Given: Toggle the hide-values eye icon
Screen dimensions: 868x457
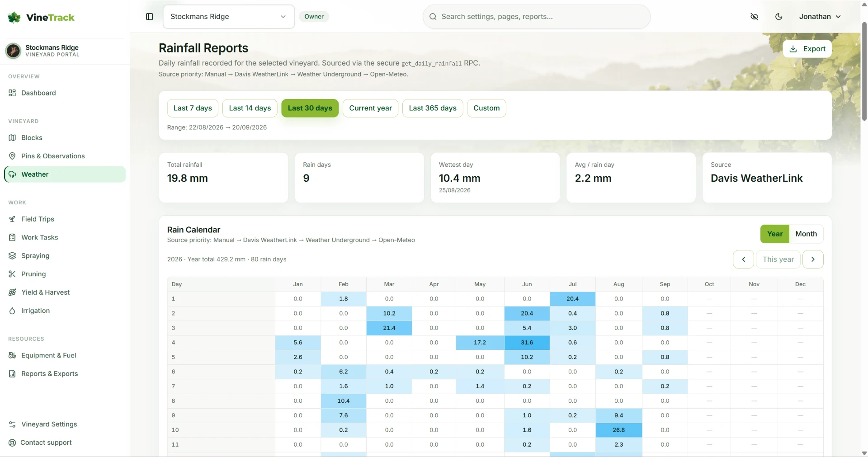Looking at the screenshot, I should pyautogui.click(x=754, y=17).
